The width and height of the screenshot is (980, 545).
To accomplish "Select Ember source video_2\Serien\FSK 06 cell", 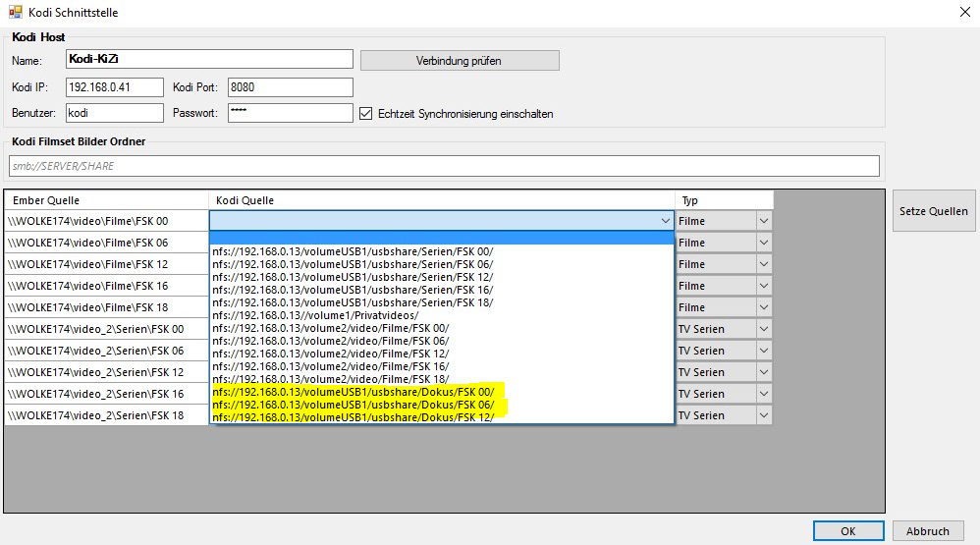I will pyautogui.click(x=107, y=351).
